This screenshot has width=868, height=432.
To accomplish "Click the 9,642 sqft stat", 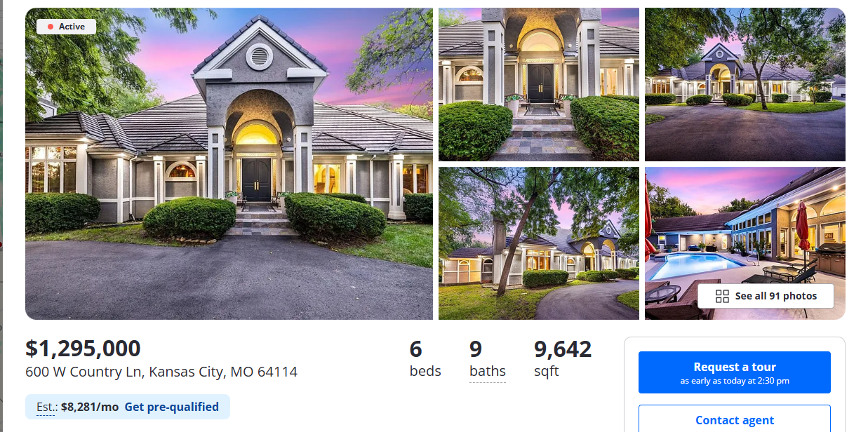I will [563, 358].
